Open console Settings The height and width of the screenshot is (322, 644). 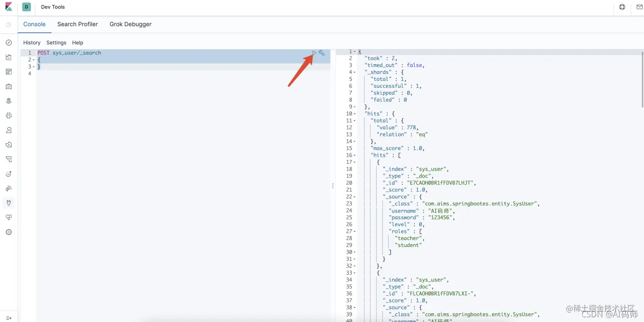(x=56, y=43)
